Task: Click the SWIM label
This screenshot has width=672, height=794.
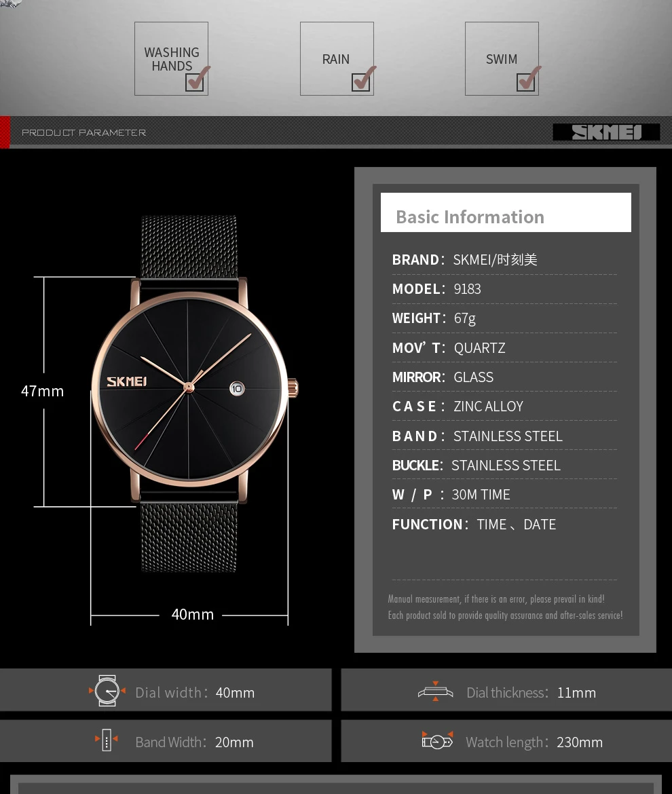Action: coord(502,59)
